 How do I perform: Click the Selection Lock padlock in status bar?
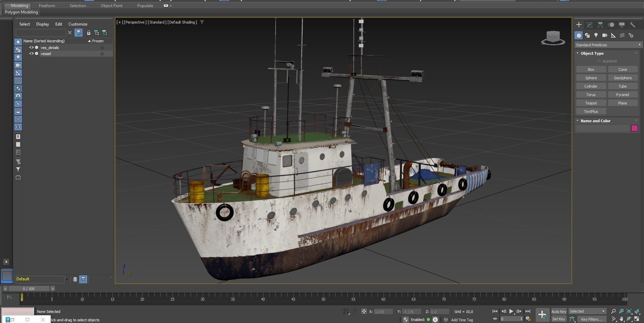point(355,311)
